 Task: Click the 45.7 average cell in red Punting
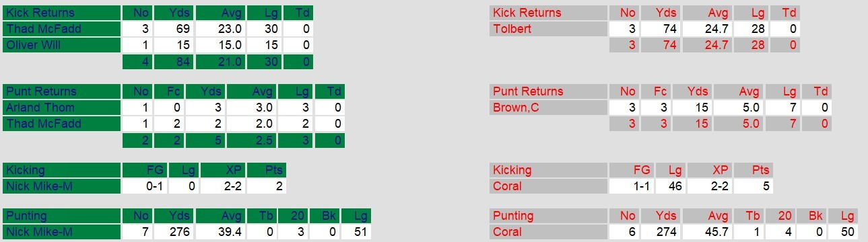pyautogui.click(x=706, y=233)
